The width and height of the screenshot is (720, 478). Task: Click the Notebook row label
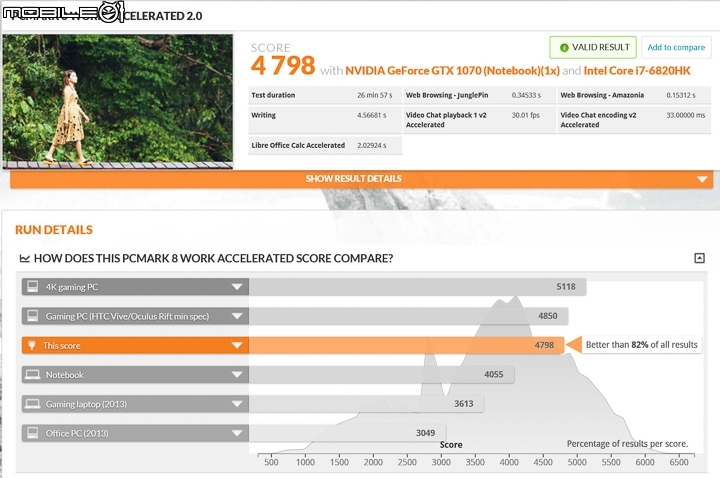tap(64, 375)
